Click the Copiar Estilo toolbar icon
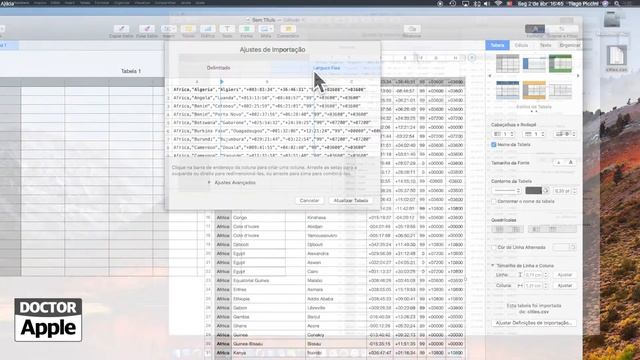The width and height of the screenshot is (640, 360). click(x=121, y=29)
